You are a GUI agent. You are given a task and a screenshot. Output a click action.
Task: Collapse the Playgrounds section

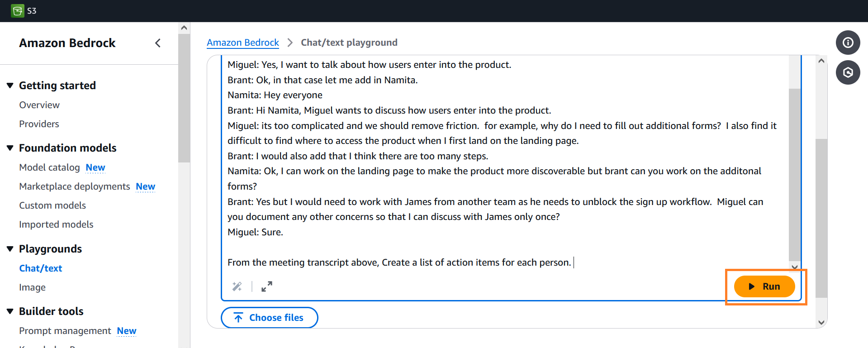pos(10,249)
